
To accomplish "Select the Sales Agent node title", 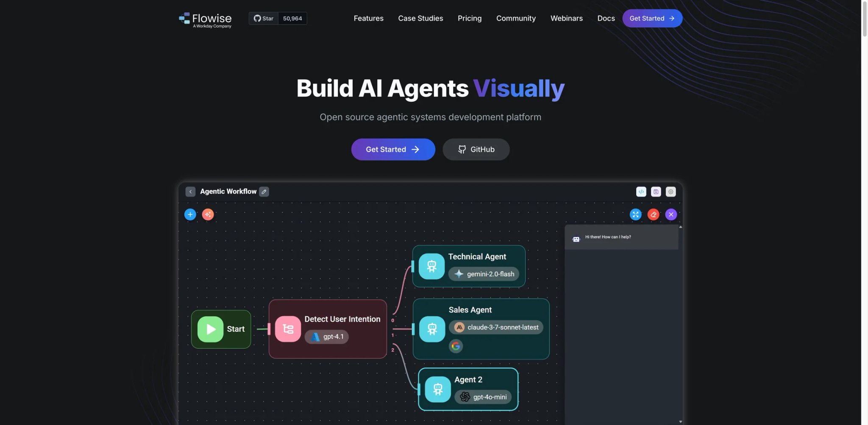I will (470, 310).
